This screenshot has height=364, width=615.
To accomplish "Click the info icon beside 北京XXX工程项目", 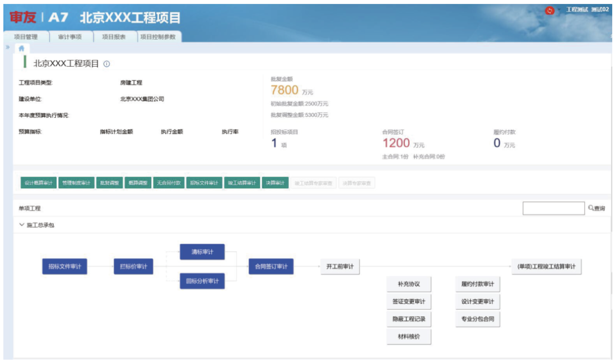I will click(x=107, y=64).
